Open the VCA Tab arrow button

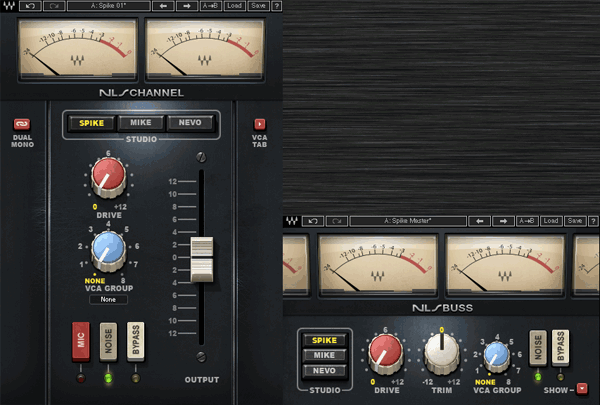point(259,124)
